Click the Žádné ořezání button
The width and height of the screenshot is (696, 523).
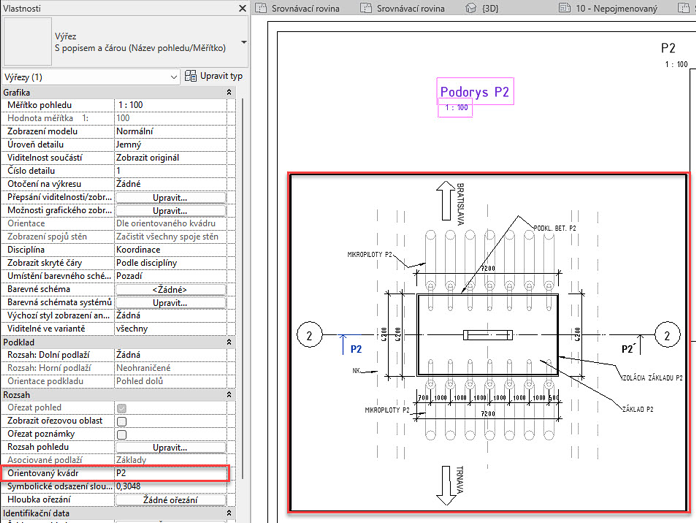(170, 499)
